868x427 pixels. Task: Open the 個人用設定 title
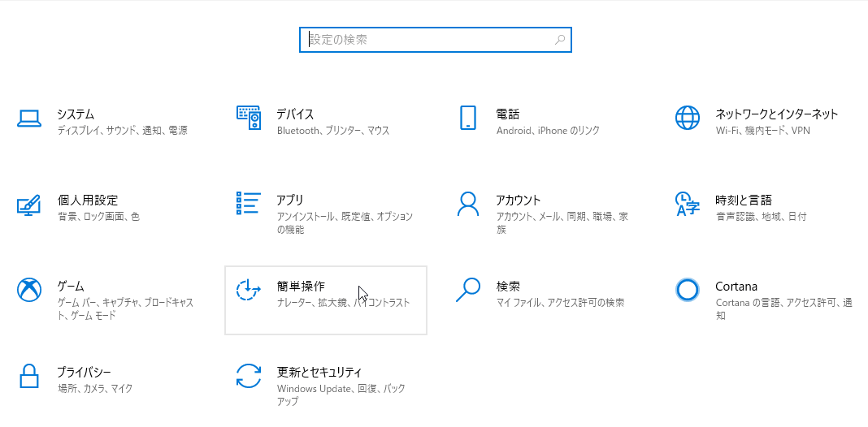(88, 201)
